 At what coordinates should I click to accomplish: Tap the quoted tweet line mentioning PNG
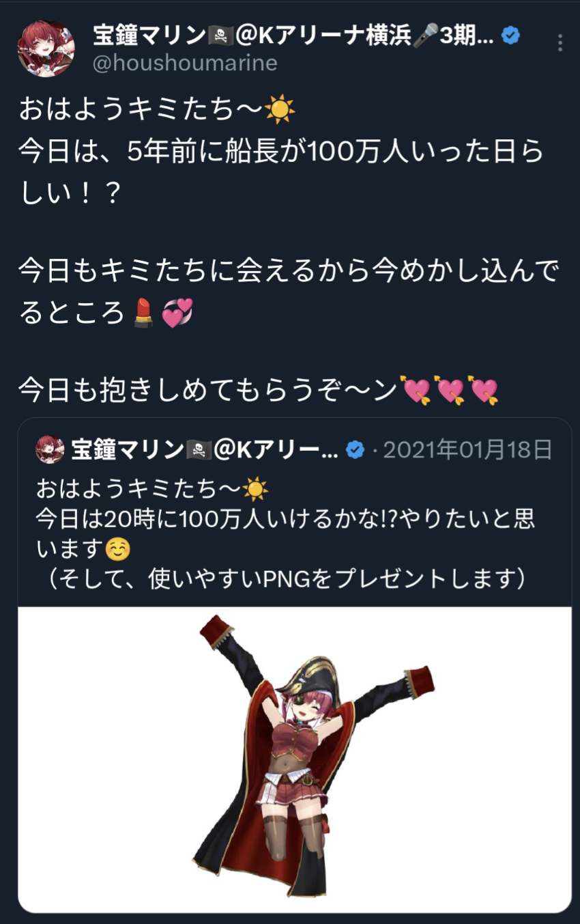pyautogui.click(x=281, y=579)
